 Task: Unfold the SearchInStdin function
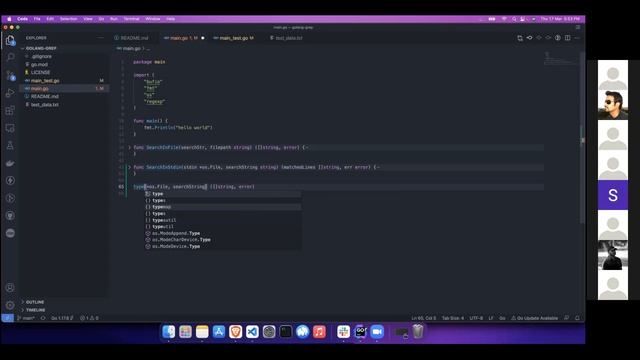pyautogui.click(x=129, y=167)
